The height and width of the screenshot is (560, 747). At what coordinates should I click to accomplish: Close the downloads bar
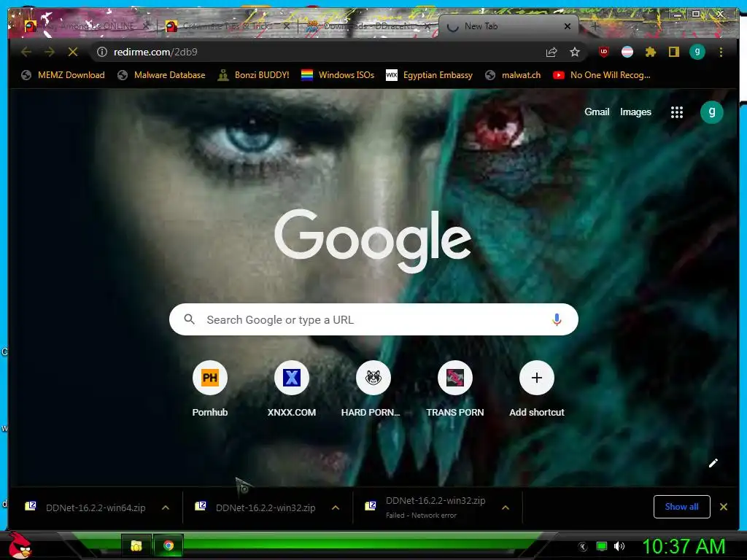pyautogui.click(x=724, y=507)
